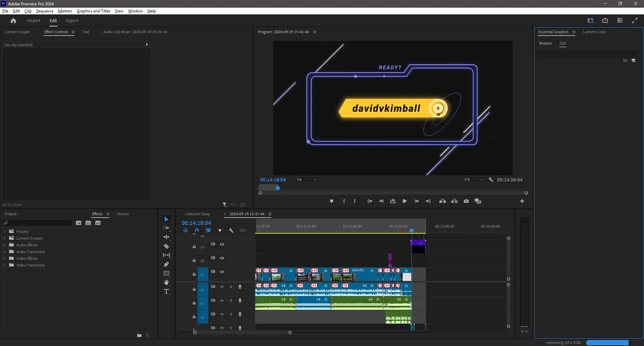
Task: Open the Graphics and Titles menu
Action: tap(94, 11)
